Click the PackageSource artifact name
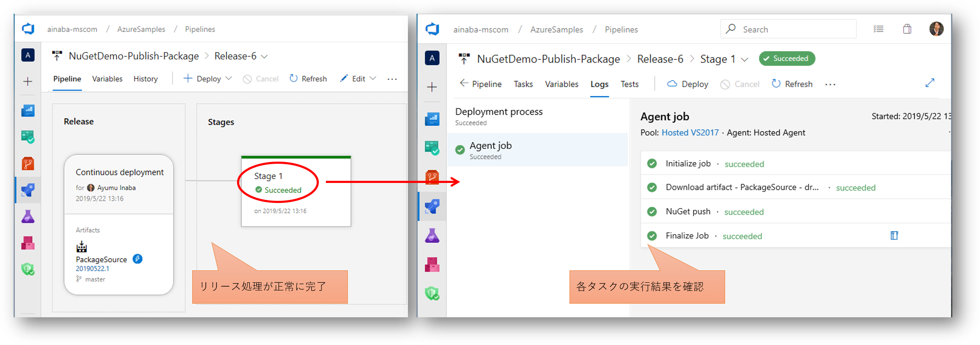 coord(101,259)
